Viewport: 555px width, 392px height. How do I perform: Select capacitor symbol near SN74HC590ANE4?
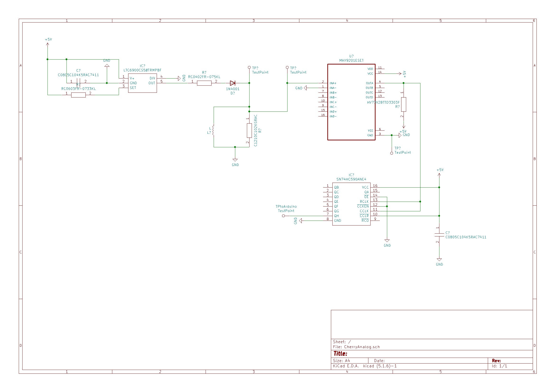coord(439,235)
